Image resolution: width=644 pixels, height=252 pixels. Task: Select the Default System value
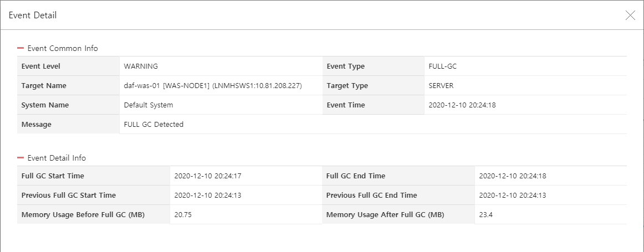pyautogui.click(x=149, y=105)
